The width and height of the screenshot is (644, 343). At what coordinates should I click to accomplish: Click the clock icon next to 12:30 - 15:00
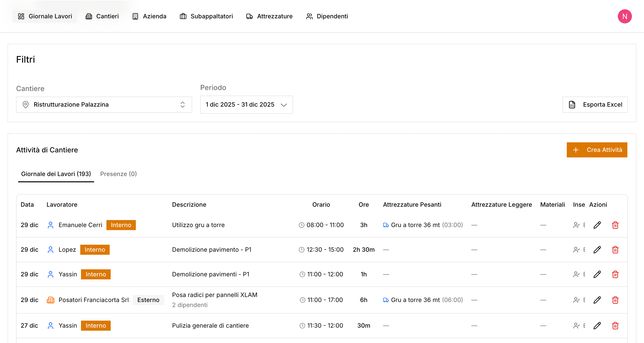302,250
